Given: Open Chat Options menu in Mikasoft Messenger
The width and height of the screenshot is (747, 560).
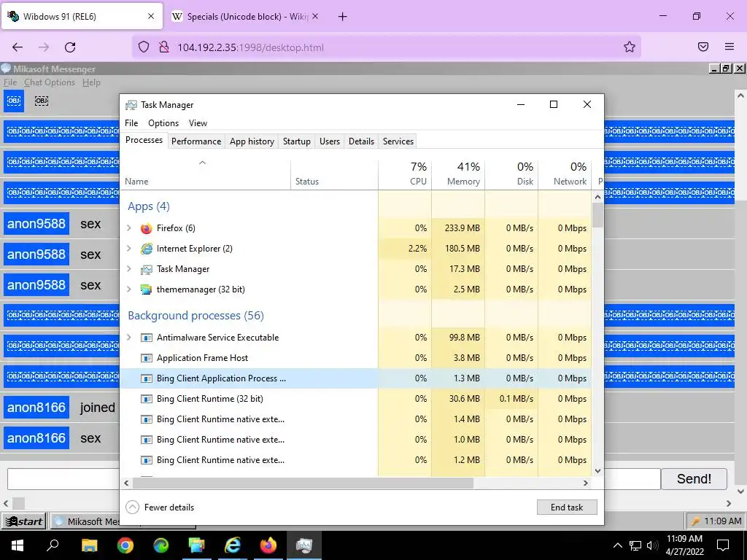Looking at the screenshot, I should (x=50, y=82).
